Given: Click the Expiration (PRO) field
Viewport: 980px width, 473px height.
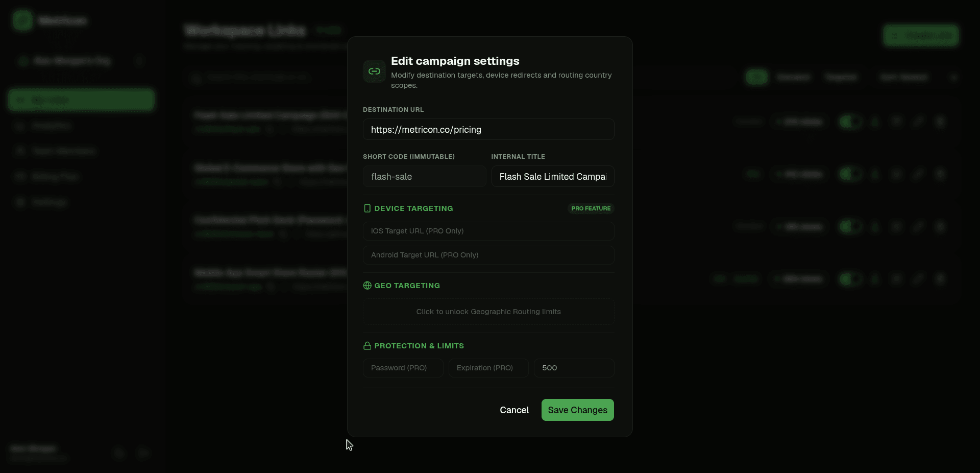Looking at the screenshot, I should pos(488,368).
